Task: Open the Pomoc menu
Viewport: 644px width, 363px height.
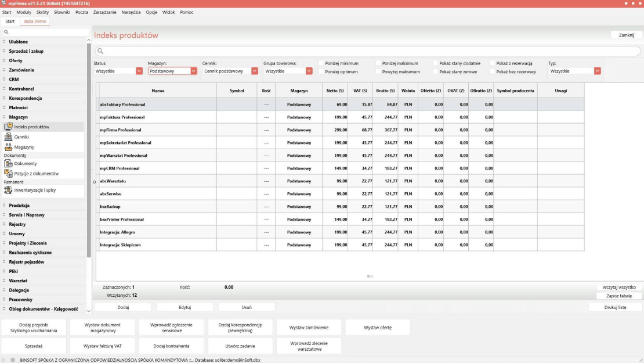Action: (187, 12)
